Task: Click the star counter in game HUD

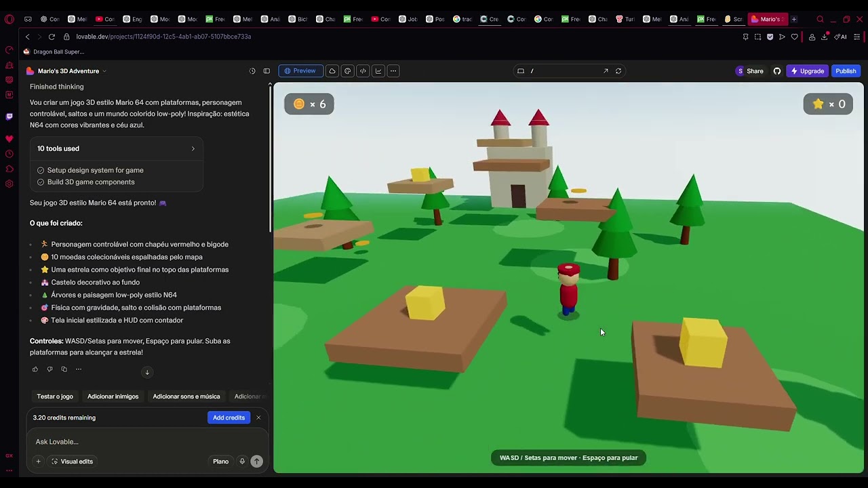Action: tap(828, 104)
